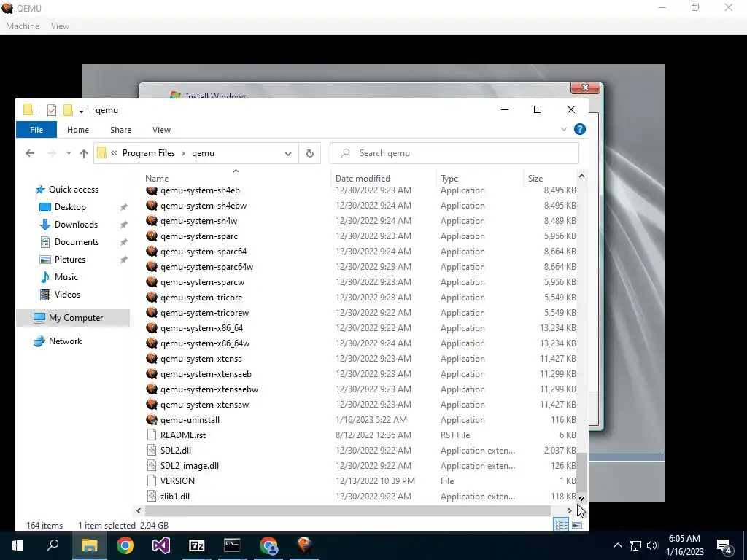Select the file named qemu-system-sparcw

(202, 282)
